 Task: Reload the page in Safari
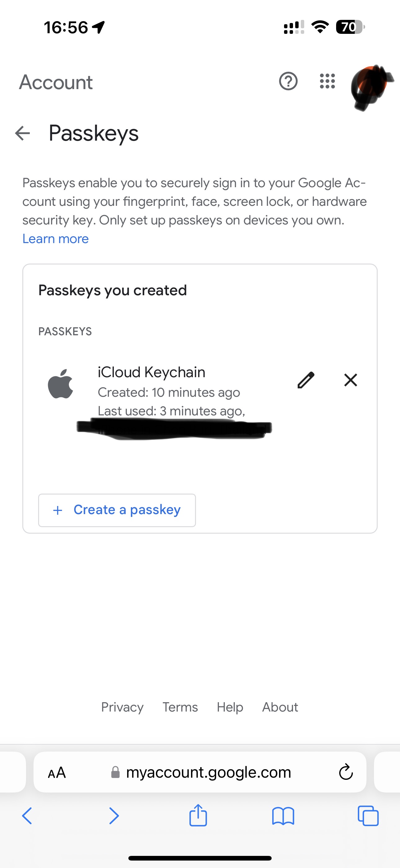coord(346,772)
